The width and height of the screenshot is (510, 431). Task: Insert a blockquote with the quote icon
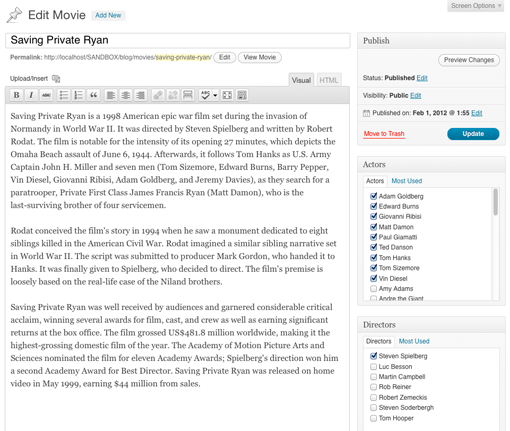click(x=94, y=95)
